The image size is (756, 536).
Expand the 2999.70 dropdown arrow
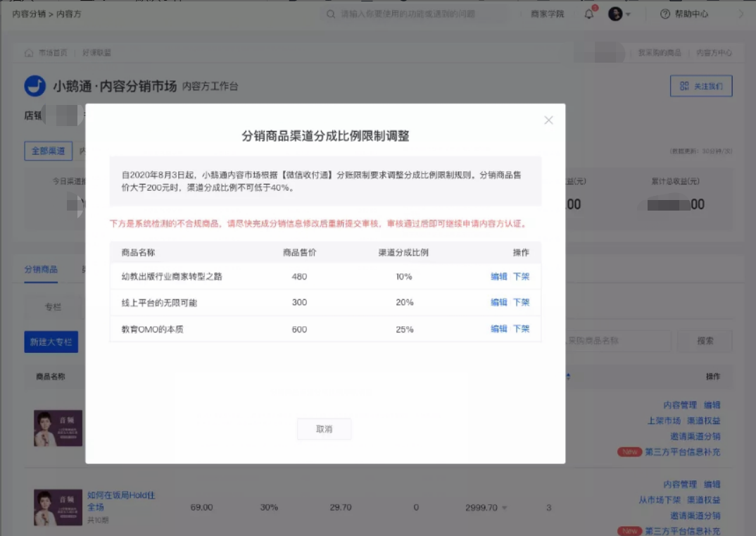click(x=504, y=508)
